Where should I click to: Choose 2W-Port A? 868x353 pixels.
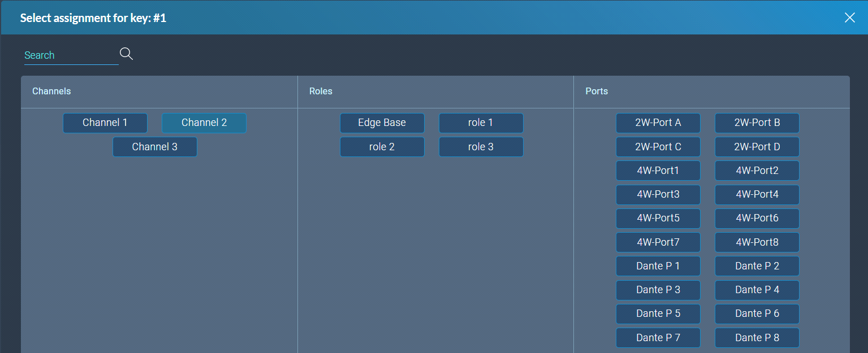pyautogui.click(x=658, y=123)
